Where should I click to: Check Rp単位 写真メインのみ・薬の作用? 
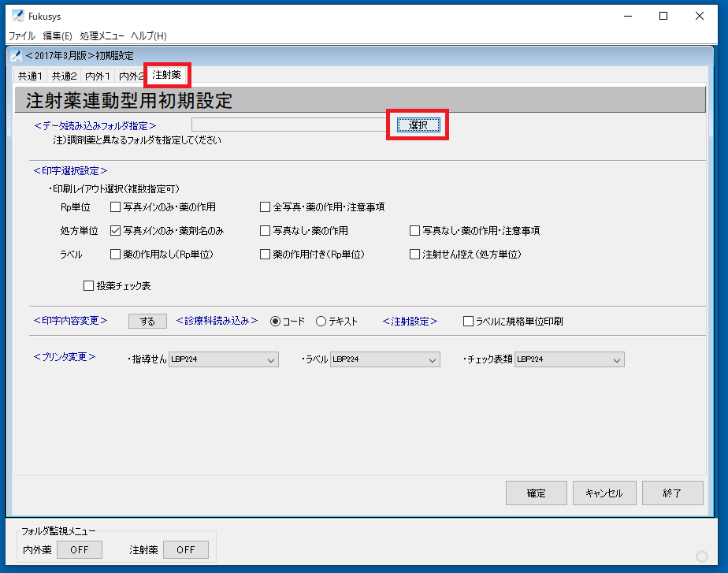click(115, 207)
